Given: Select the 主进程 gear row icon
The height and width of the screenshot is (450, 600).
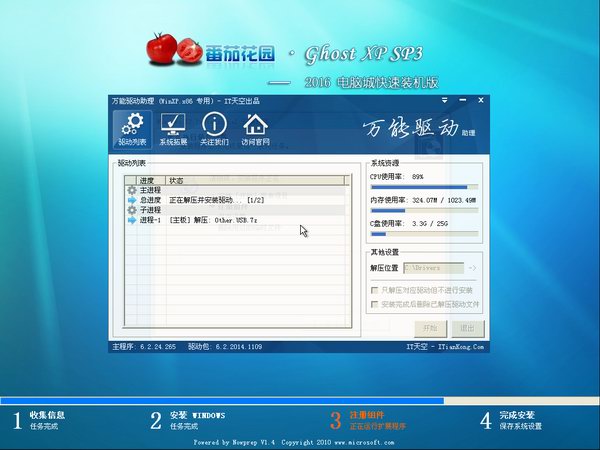Looking at the screenshot, I should point(131,190).
